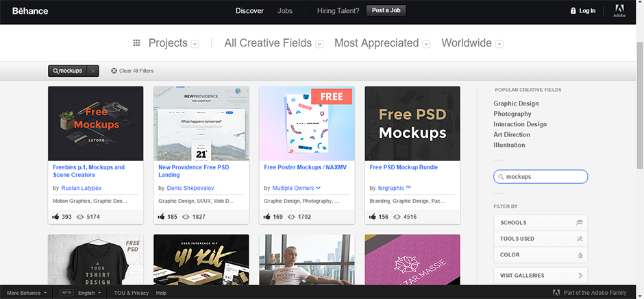Click thumbs-up icon with 185 appreciations
The image size is (644, 299).
pyautogui.click(x=162, y=217)
